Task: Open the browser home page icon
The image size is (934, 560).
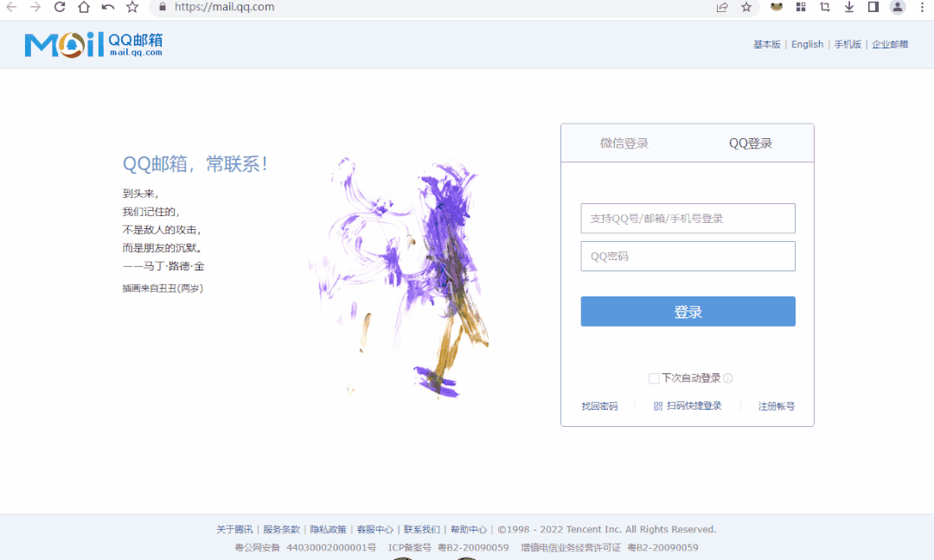Action: point(84,7)
